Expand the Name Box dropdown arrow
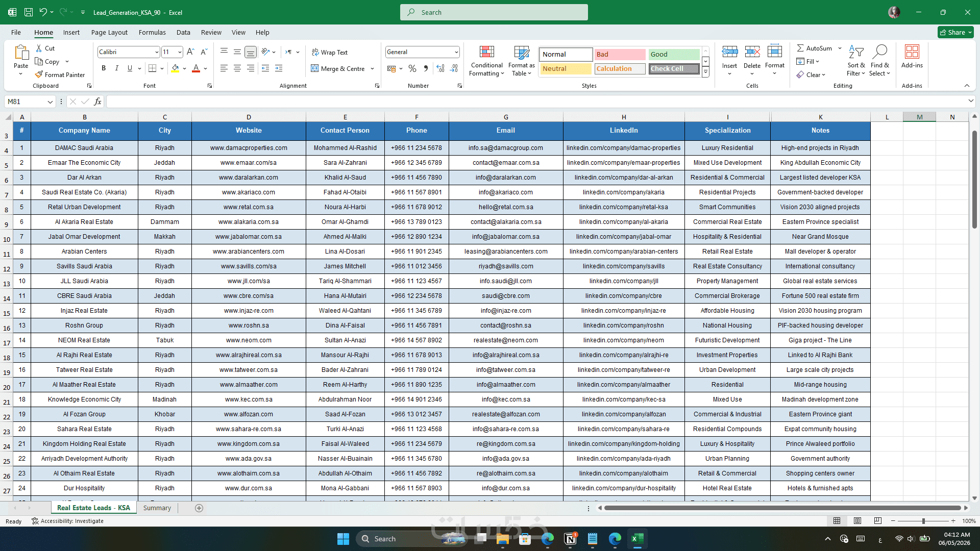The width and height of the screenshot is (980, 551). [x=50, y=102]
